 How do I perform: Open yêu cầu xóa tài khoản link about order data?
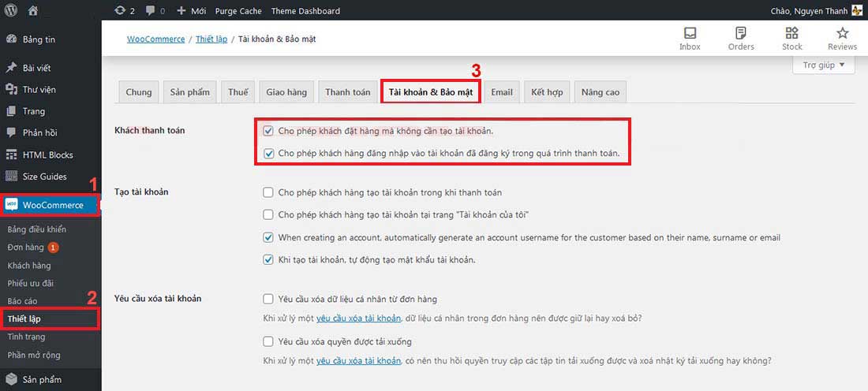click(x=358, y=318)
